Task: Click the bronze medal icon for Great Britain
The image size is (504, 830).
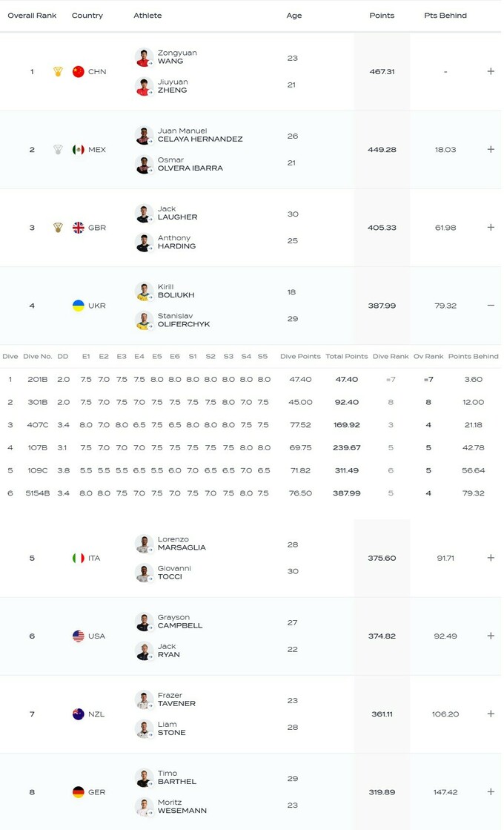Action: tap(58, 228)
